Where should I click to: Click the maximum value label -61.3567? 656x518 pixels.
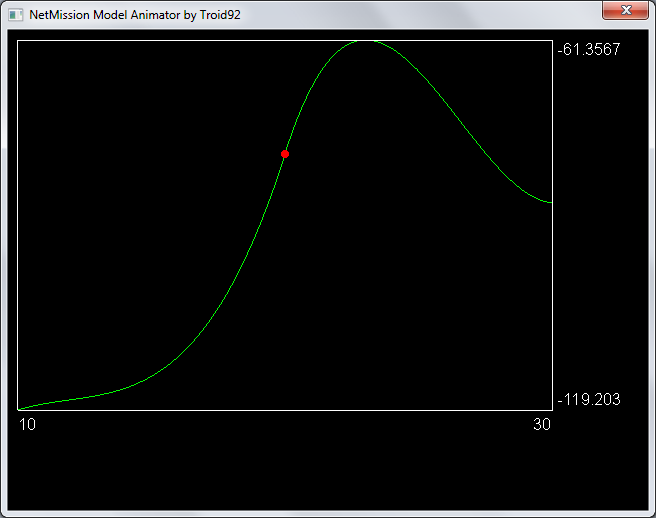pos(589,49)
